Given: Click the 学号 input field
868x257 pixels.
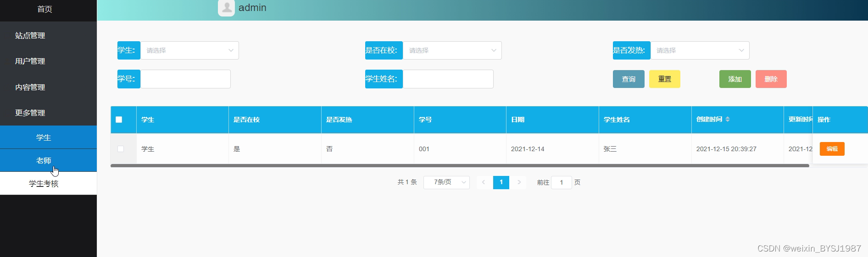Looking at the screenshot, I should pos(185,79).
